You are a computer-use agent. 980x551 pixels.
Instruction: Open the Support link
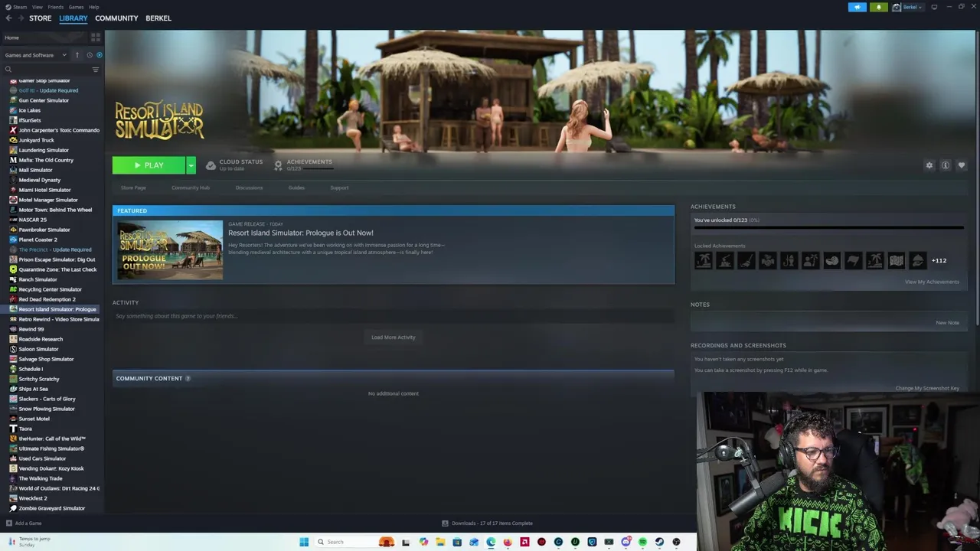point(339,187)
